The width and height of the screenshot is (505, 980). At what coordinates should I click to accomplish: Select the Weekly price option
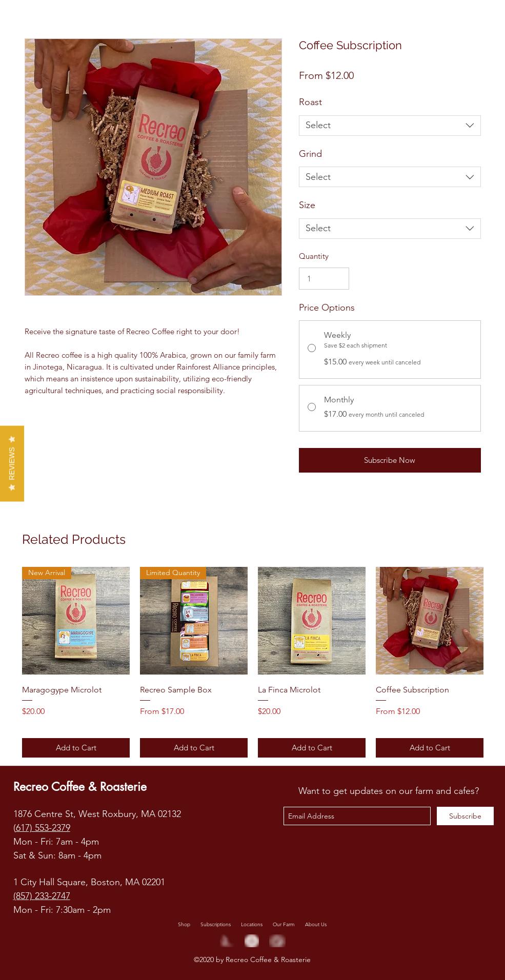coord(312,348)
